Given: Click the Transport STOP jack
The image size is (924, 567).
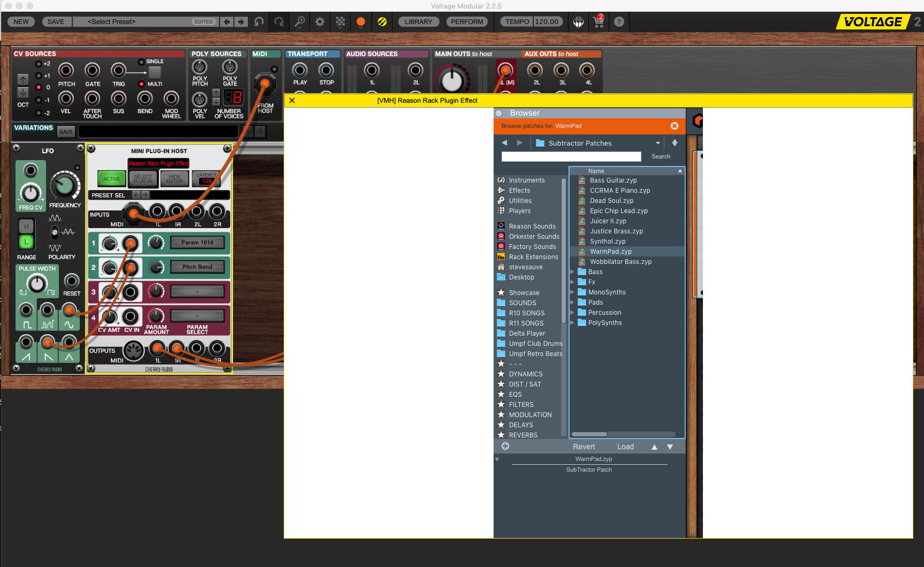Looking at the screenshot, I should point(326,70).
